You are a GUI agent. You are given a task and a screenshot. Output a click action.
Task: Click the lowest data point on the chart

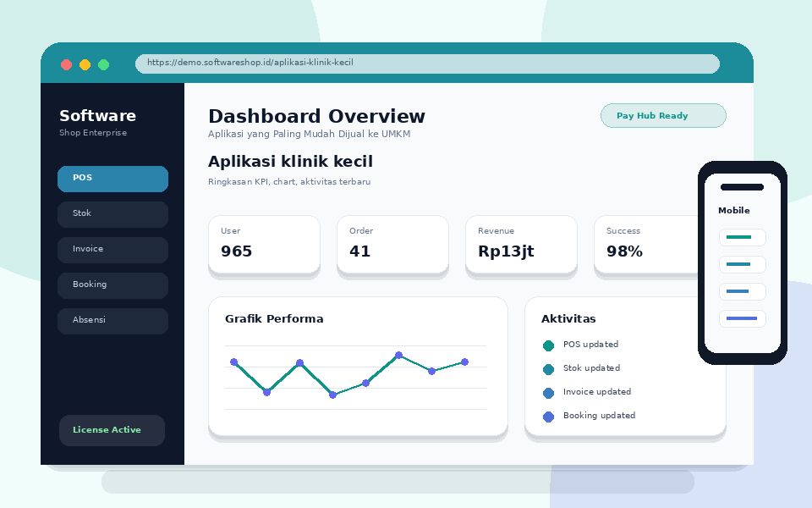tap(333, 395)
